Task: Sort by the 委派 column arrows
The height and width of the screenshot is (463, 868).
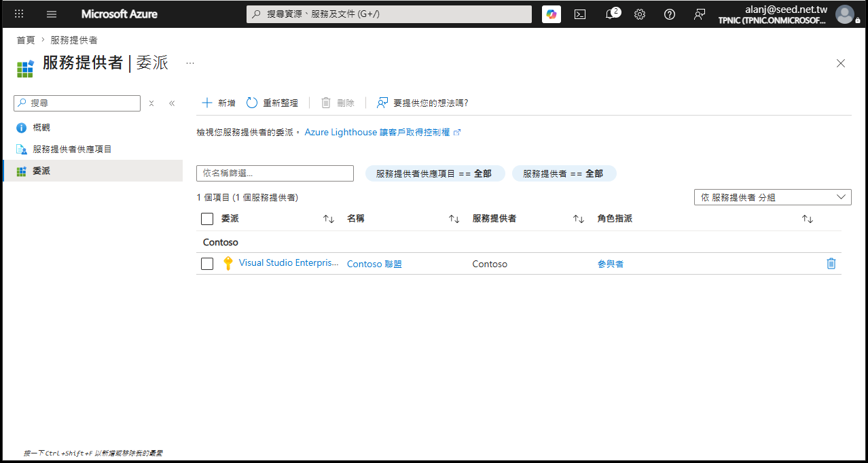Action: [329, 219]
